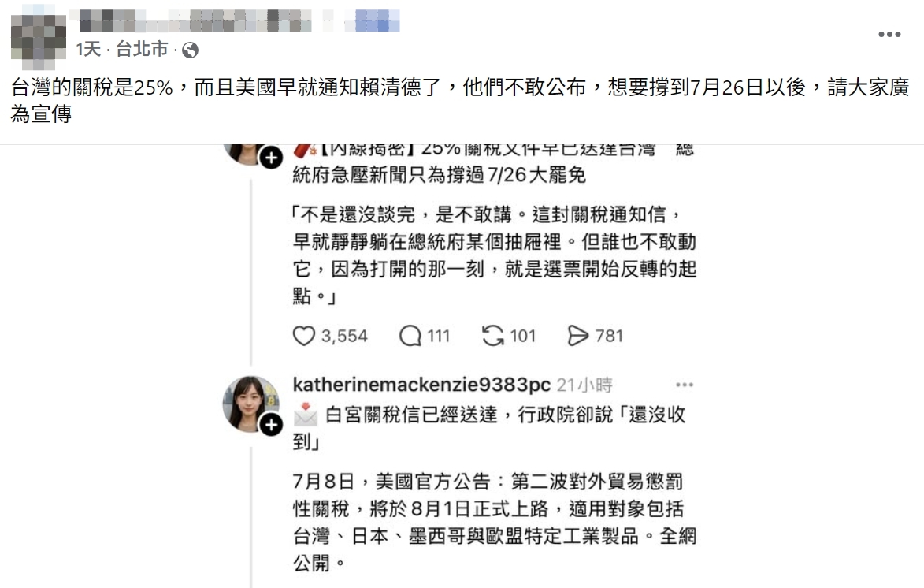Open katherinemackenzie9383pc's avatar photo

coord(250,404)
